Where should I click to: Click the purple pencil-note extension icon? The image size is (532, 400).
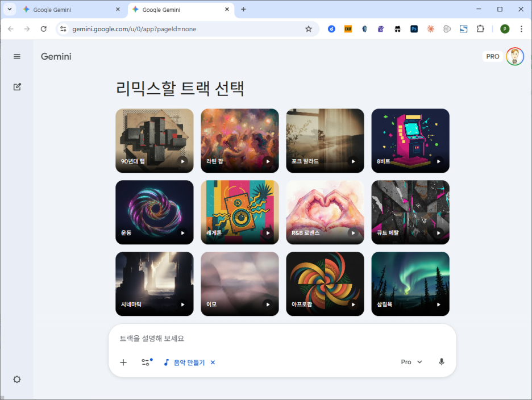[x=381, y=29]
